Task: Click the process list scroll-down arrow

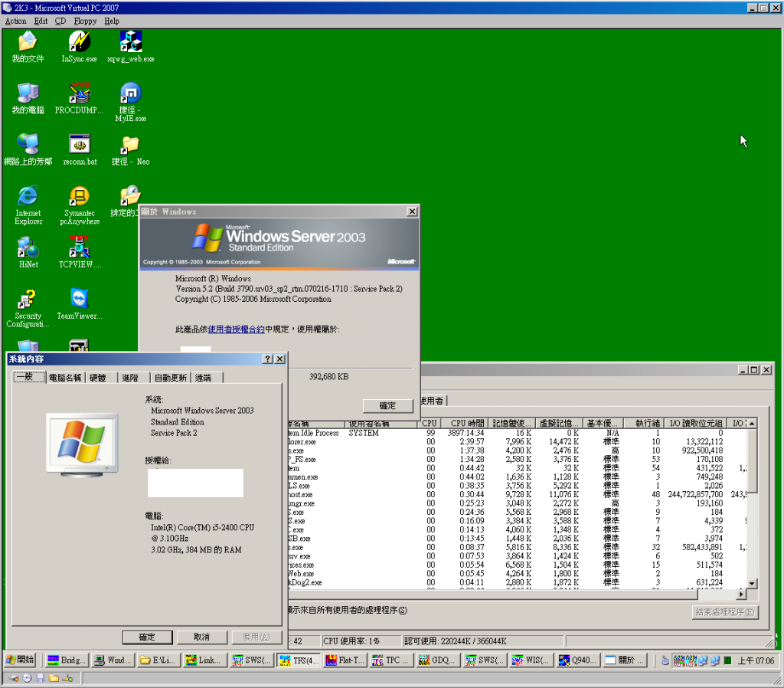Action: pos(752,584)
